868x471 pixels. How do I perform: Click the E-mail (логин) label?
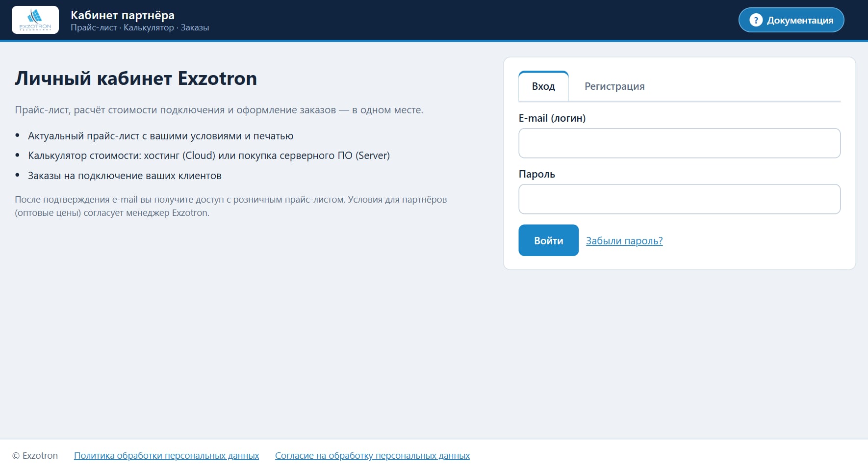[x=552, y=118]
